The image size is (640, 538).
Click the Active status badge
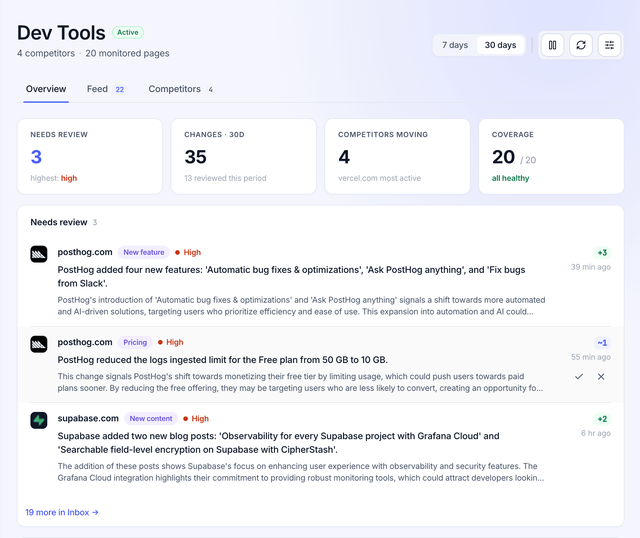click(x=128, y=32)
